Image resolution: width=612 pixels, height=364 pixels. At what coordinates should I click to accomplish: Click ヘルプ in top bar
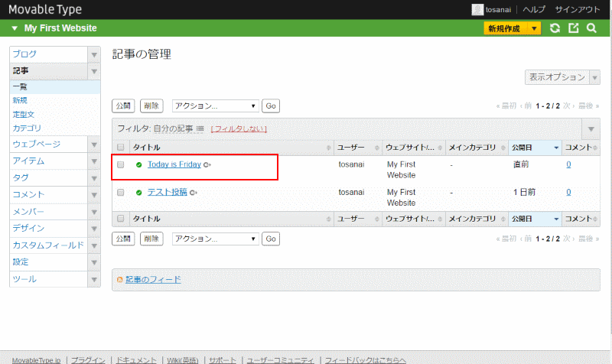(x=534, y=9)
